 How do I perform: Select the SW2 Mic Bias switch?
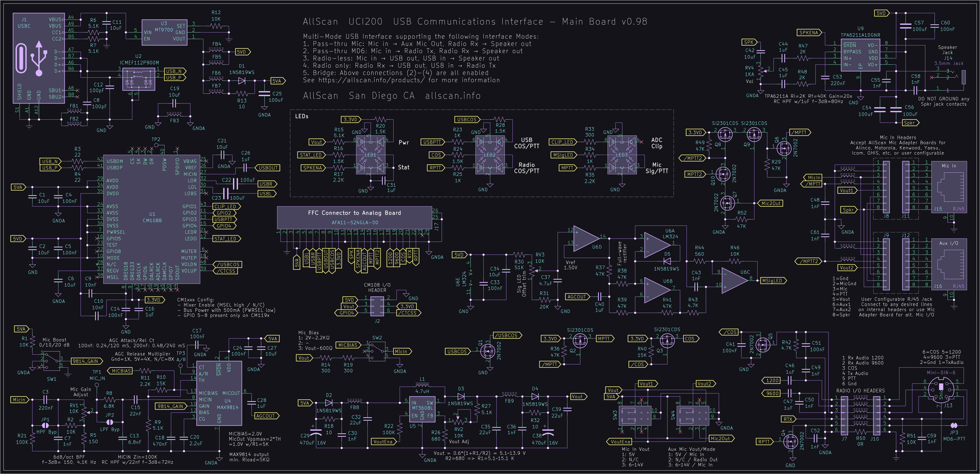377,351
